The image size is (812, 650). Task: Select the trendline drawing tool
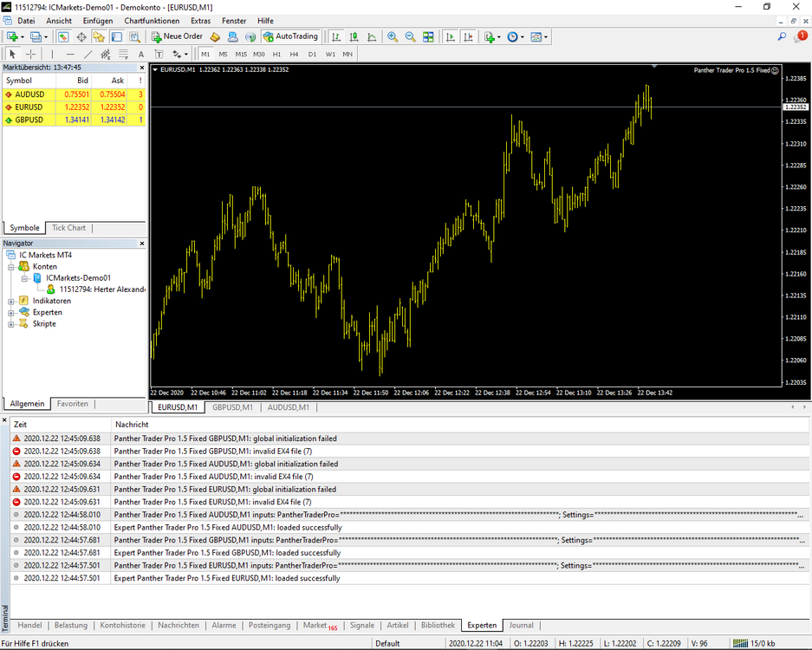pos(88,54)
